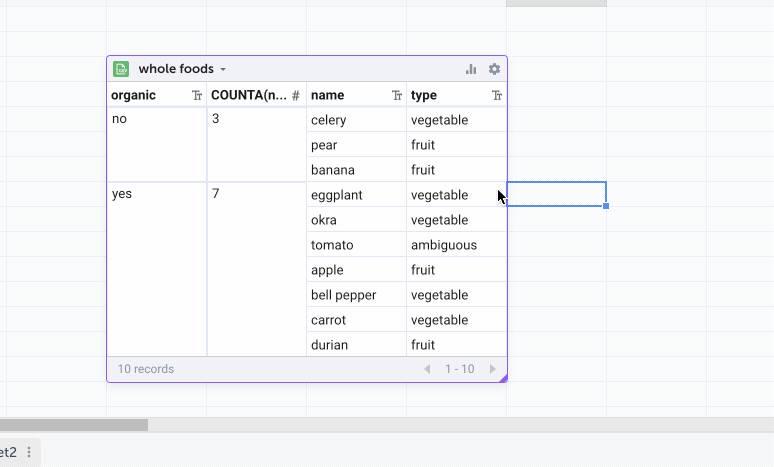774x467 pixels.
Task: Click the purple resize handle at table corner
Action: pos(504,378)
